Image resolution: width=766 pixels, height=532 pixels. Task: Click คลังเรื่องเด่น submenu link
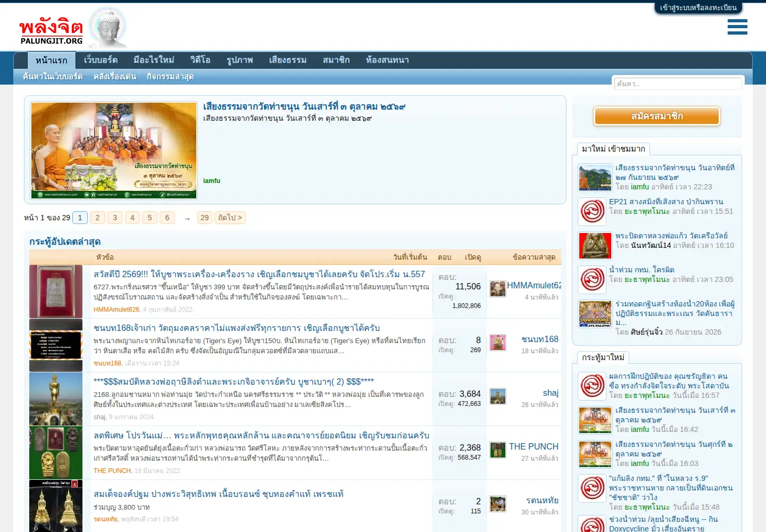(x=115, y=77)
